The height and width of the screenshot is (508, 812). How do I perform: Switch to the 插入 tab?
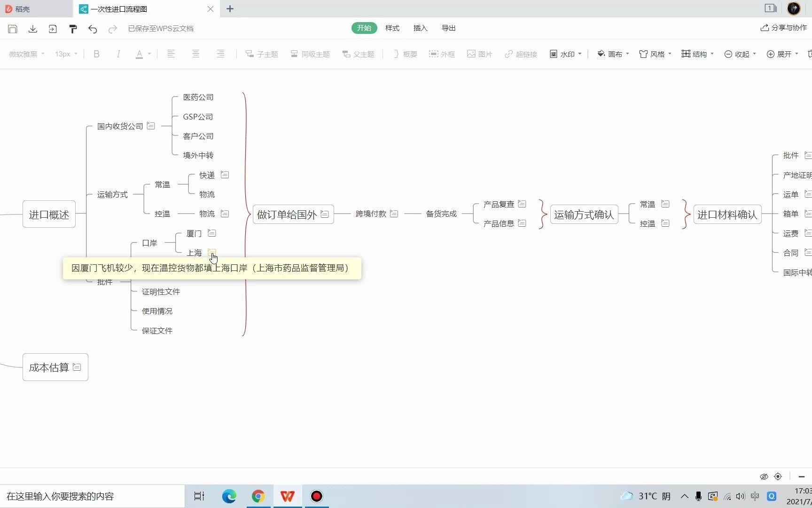(x=421, y=28)
